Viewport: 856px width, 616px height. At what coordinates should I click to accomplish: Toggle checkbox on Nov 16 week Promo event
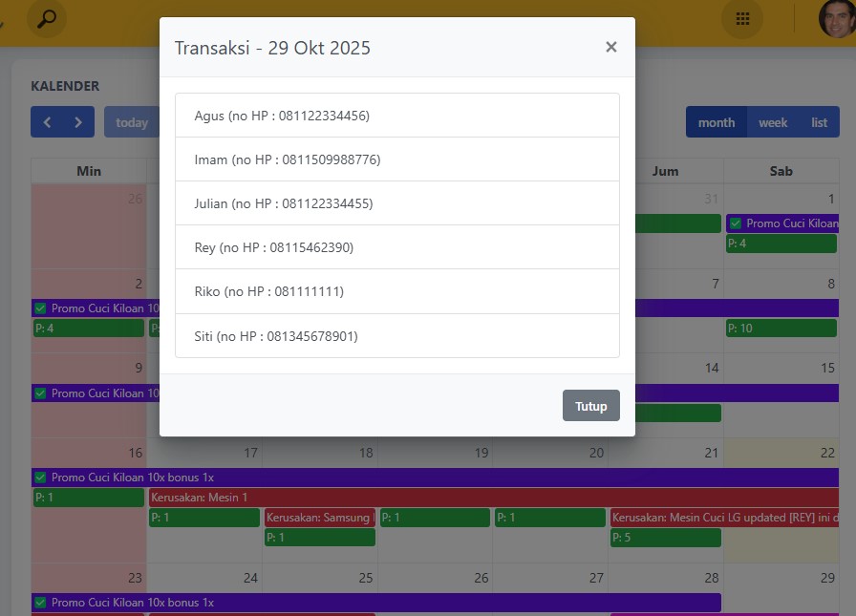[x=40, y=478]
